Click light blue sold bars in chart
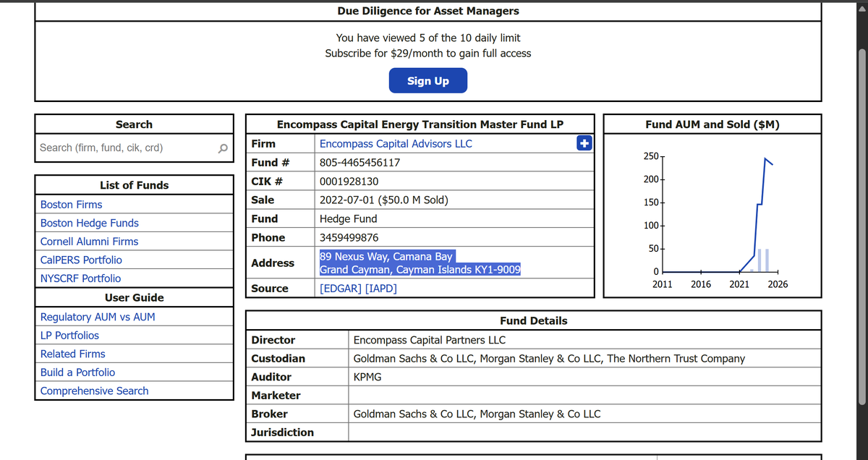This screenshot has height=460, width=868. [761, 261]
